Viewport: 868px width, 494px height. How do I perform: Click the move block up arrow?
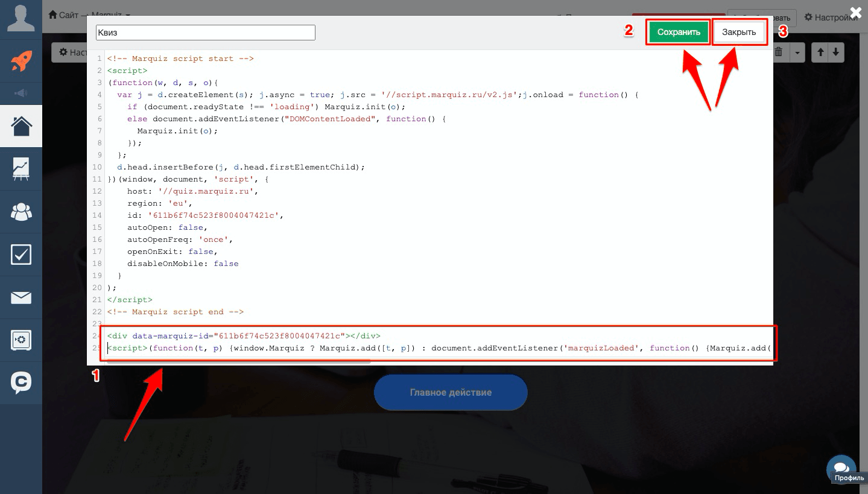pyautogui.click(x=820, y=52)
